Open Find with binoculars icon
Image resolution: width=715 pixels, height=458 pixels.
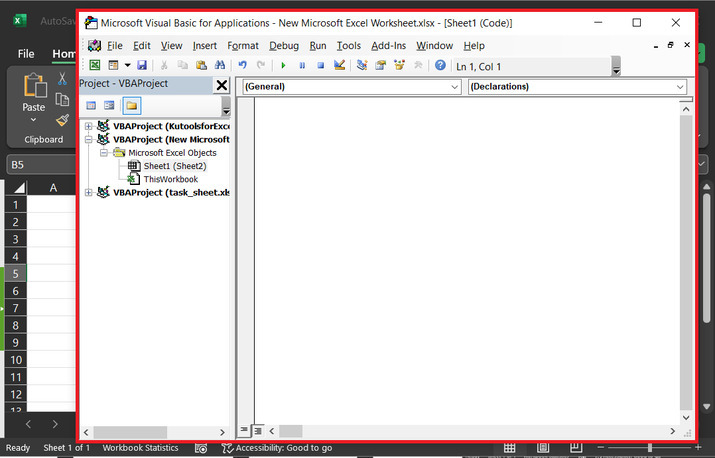(220, 65)
